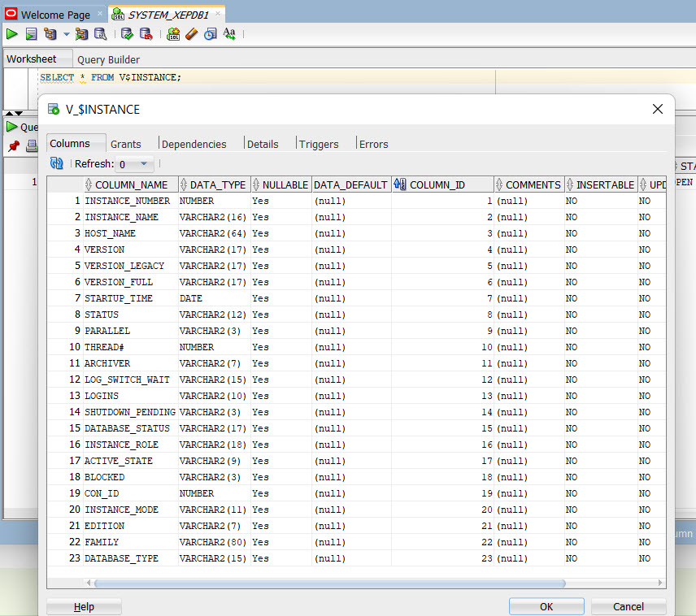This screenshot has height=616, width=696.
Task: Click the pin icon in the query result panel
Action: pos(14,145)
